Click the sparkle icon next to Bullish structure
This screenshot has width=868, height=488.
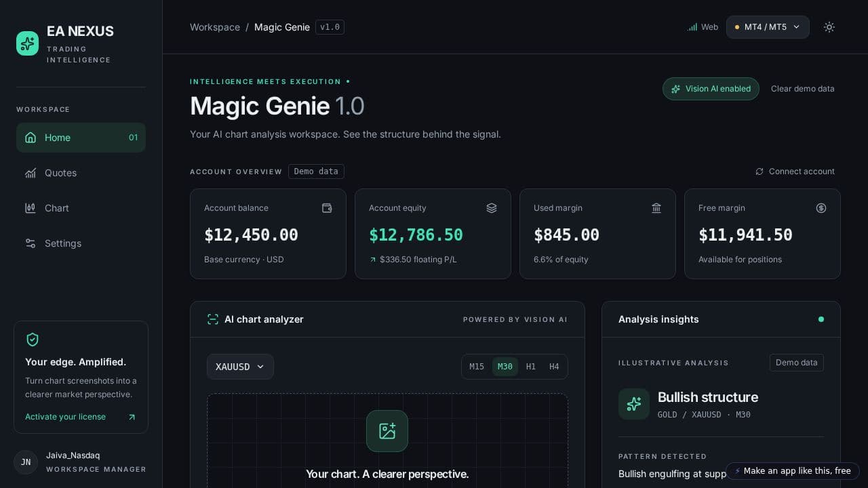(634, 404)
